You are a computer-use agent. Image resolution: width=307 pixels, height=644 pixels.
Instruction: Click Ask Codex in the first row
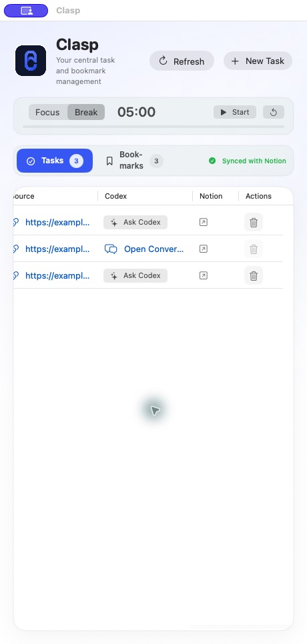[135, 222]
